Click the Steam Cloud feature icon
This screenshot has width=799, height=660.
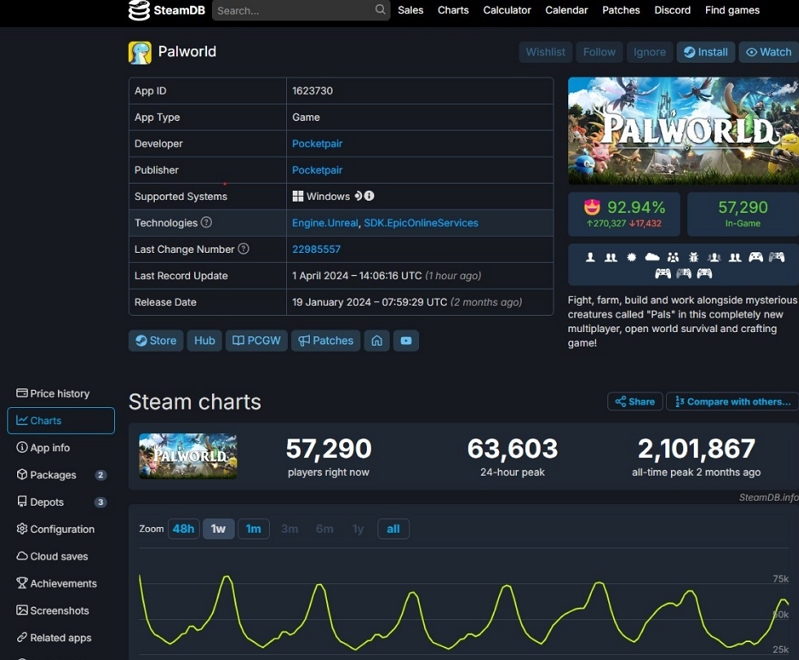tap(652, 257)
